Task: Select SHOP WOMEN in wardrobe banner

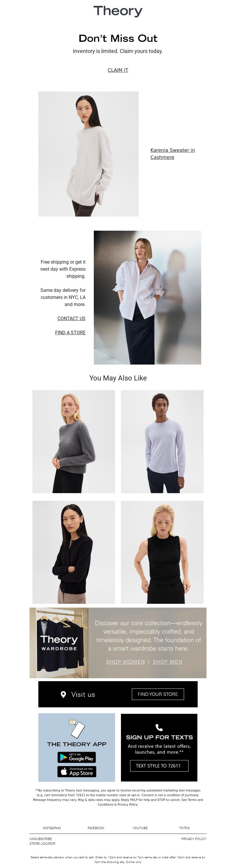Action: pyautogui.click(x=125, y=662)
